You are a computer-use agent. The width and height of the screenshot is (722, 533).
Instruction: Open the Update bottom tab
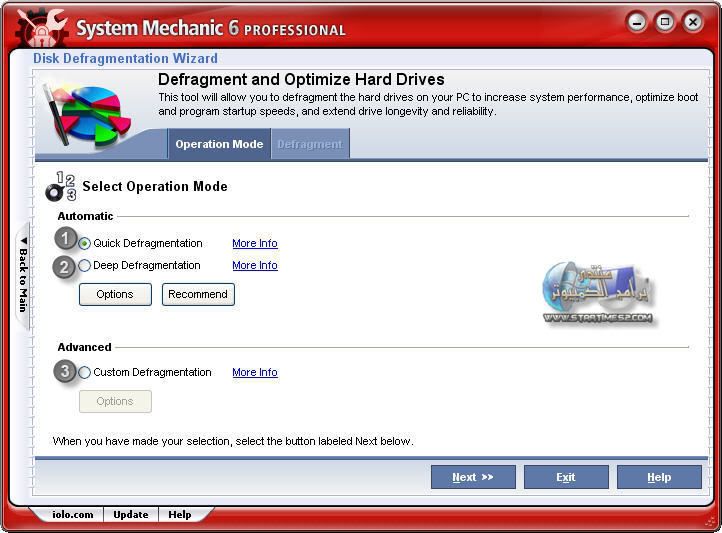pyautogui.click(x=131, y=515)
